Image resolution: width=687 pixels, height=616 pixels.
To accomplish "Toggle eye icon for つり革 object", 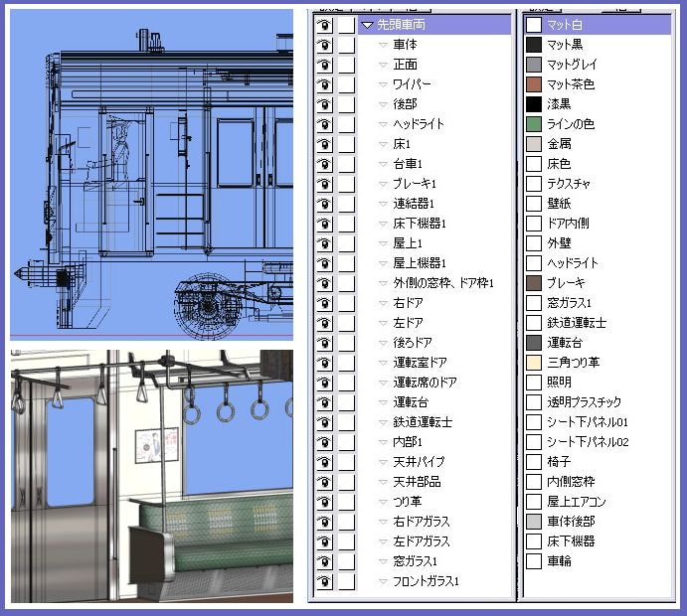I will point(324,502).
